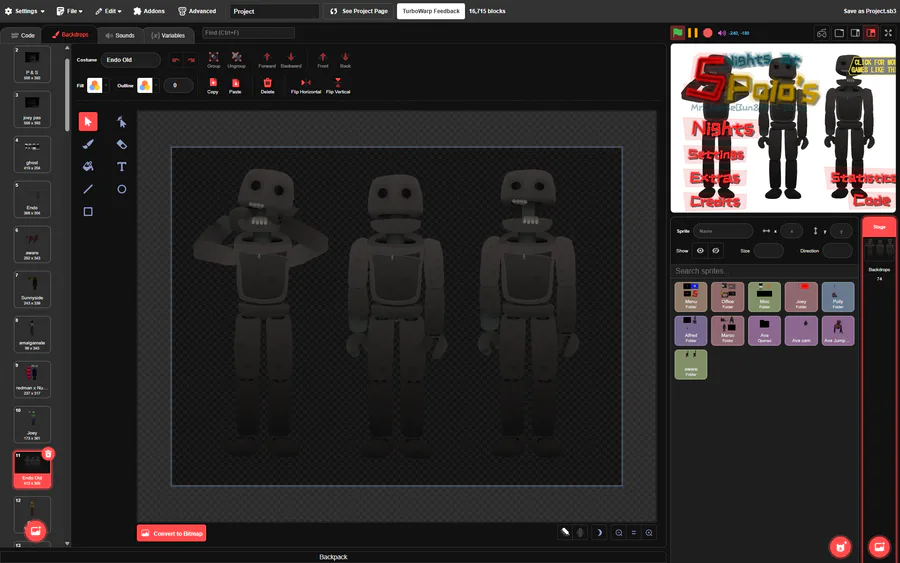Select the Text tool
900x563 pixels.
[x=121, y=166]
